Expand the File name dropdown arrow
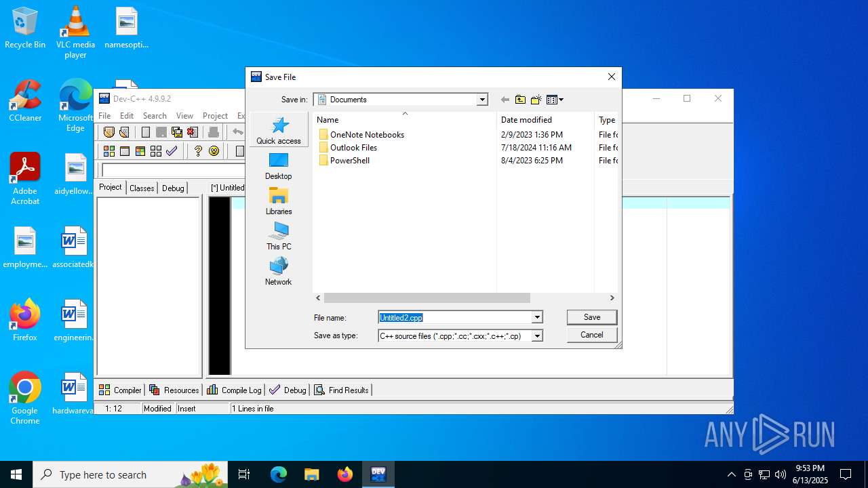 click(537, 317)
